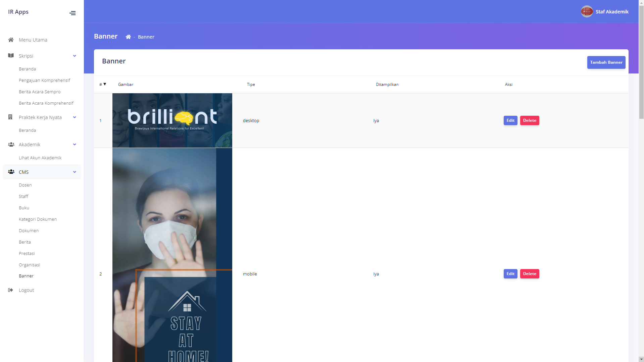Sort table by the # column arrow
644x362 pixels.
pos(105,84)
